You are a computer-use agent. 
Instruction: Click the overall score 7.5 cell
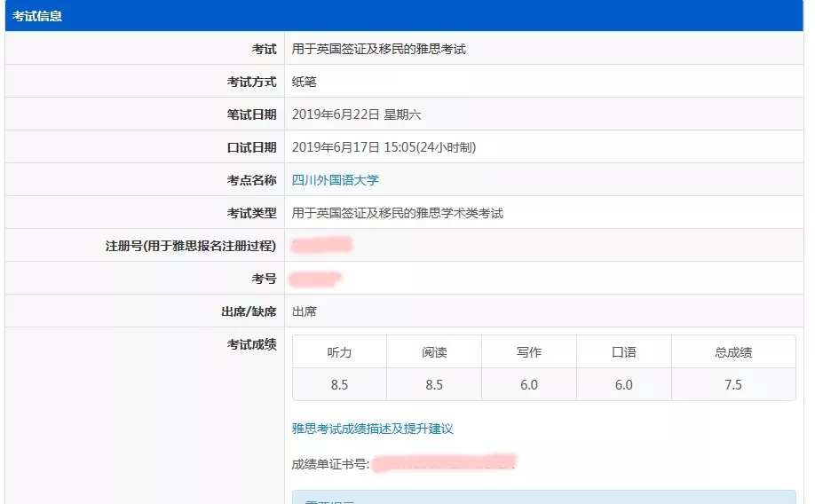pos(733,385)
